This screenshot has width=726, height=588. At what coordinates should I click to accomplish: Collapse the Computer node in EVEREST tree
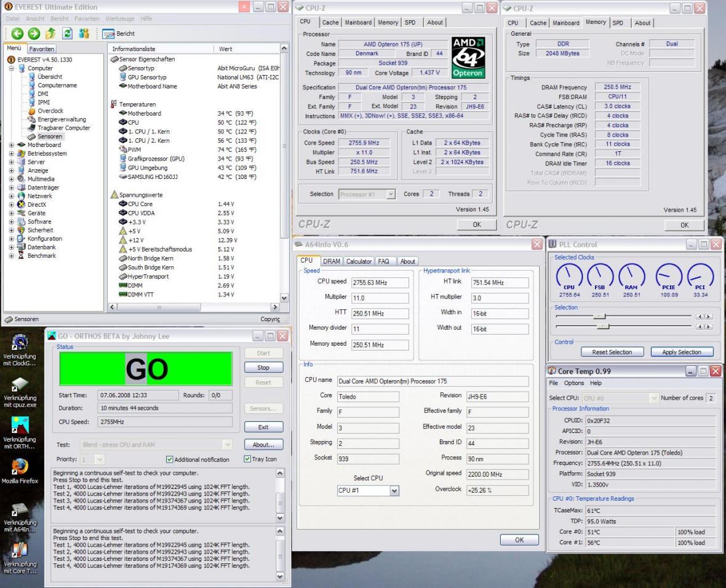[12, 68]
